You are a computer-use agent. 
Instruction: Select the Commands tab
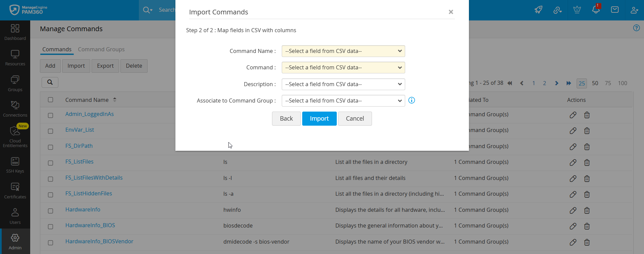click(57, 49)
